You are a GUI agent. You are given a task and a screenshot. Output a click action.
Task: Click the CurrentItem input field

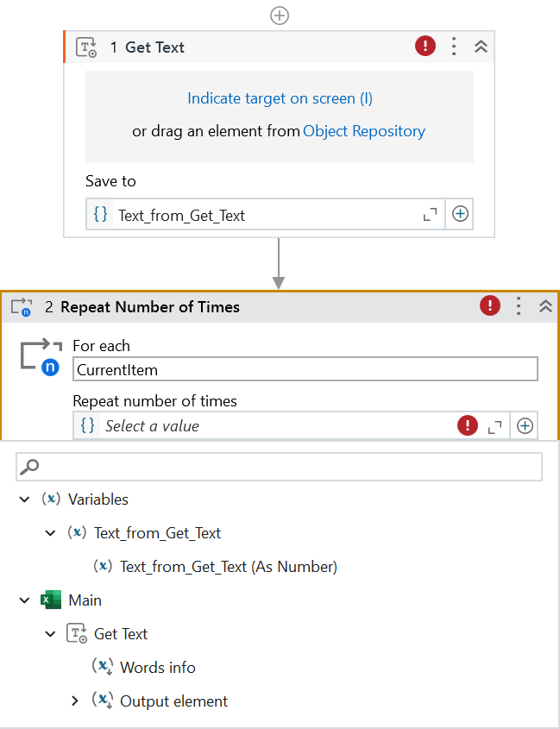(x=305, y=369)
